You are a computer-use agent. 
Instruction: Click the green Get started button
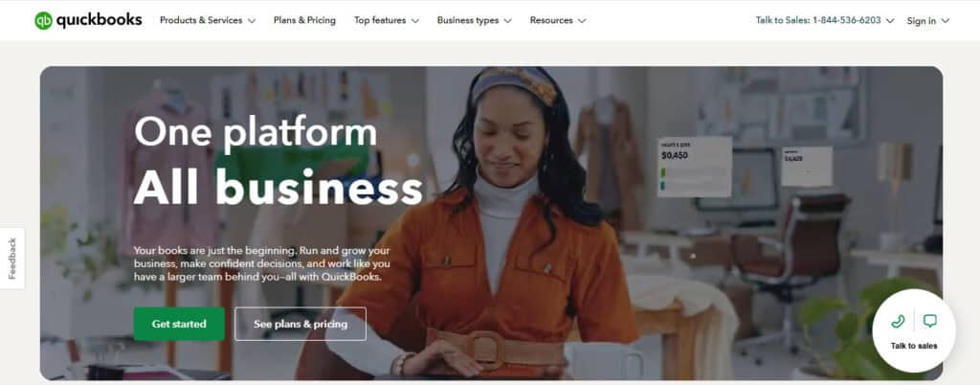(179, 324)
